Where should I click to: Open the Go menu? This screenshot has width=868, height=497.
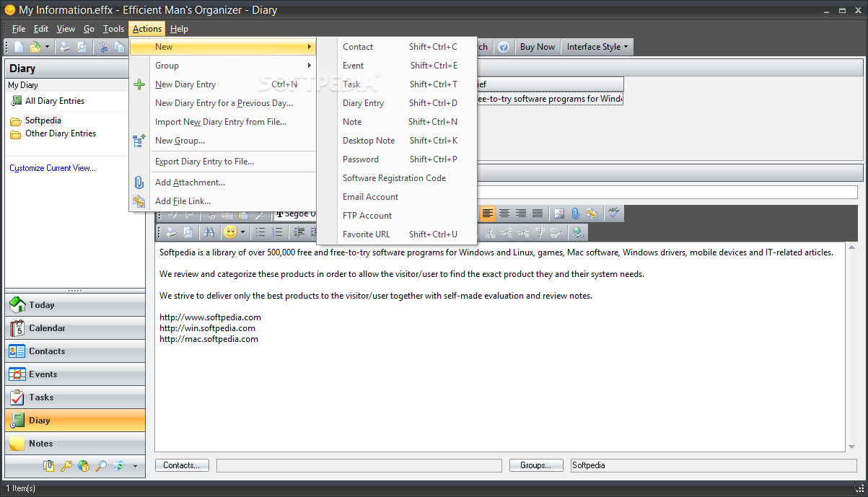(x=89, y=29)
